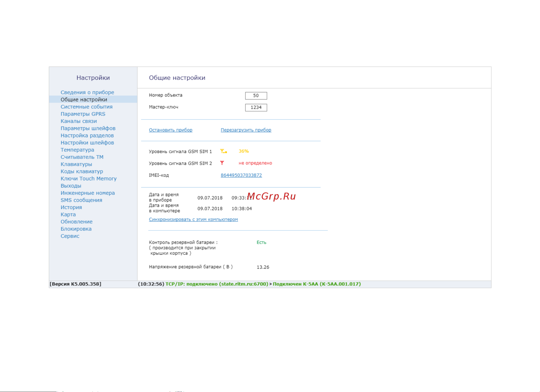Click the red GSM SIM 2 antenna icon
This screenshot has width=540, height=392.
click(222, 163)
